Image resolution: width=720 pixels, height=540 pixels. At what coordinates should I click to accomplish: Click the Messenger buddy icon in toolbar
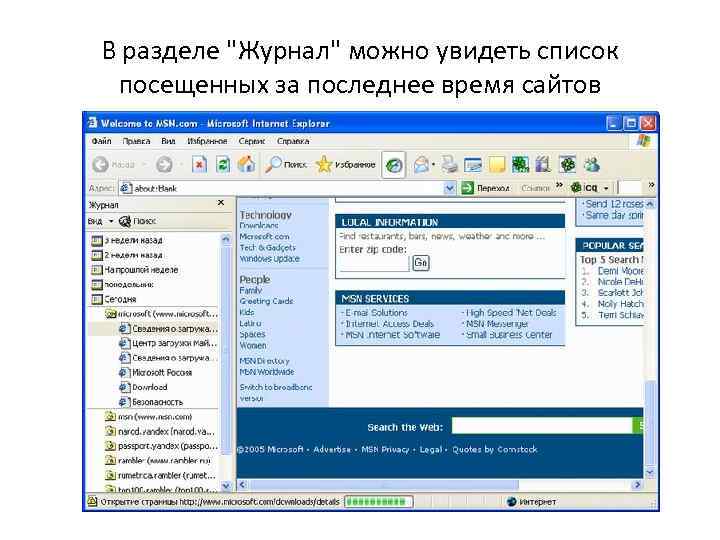click(591, 164)
